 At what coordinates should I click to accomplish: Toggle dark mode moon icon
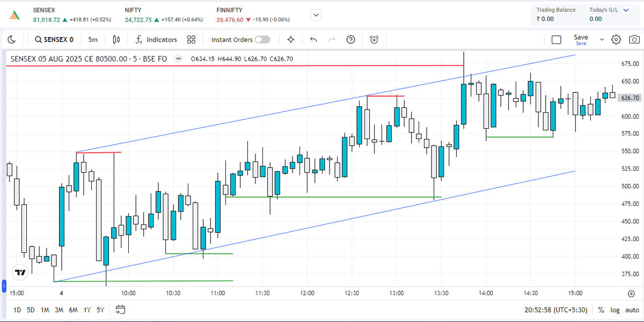12,40
